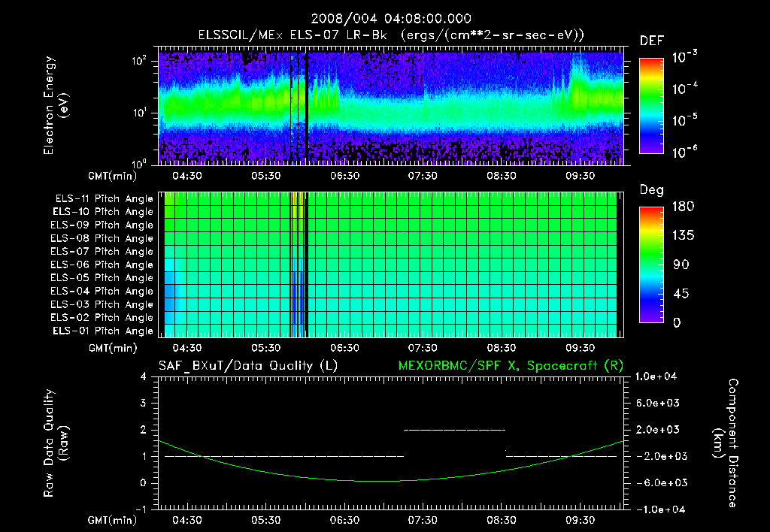Click the DEF color bar legend

pyautogui.click(x=651, y=106)
